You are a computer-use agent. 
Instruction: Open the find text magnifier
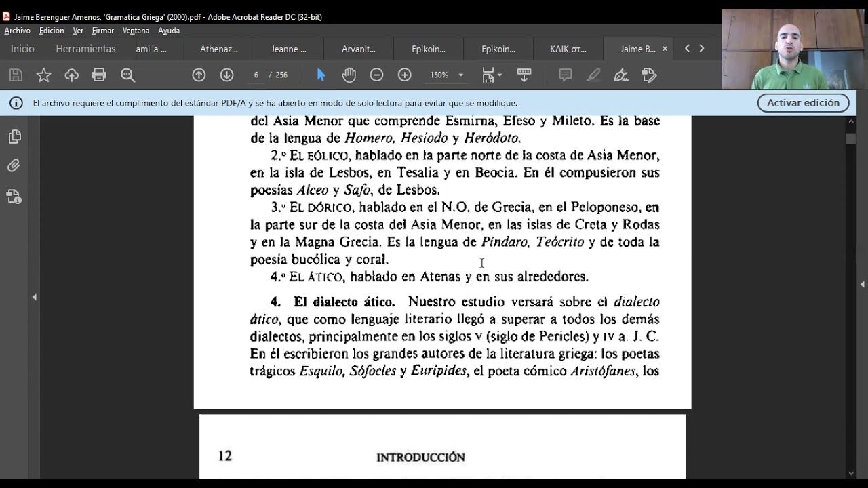click(127, 75)
